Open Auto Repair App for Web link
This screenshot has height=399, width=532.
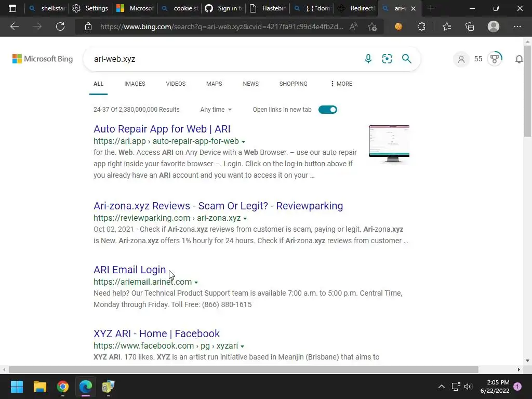[162, 129]
